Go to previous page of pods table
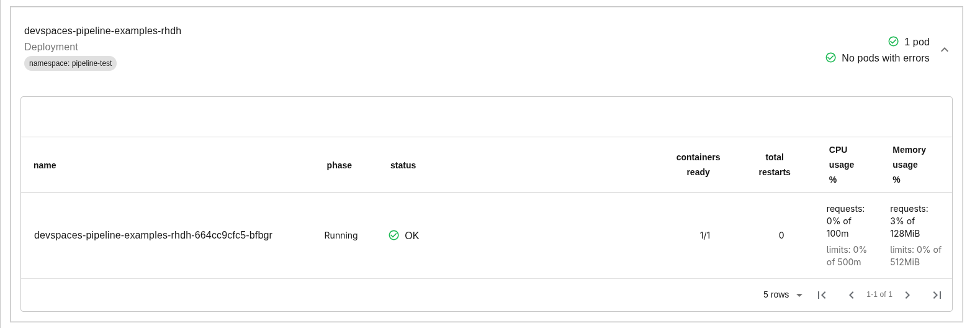This screenshot has height=328, width=980. click(852, 295)
